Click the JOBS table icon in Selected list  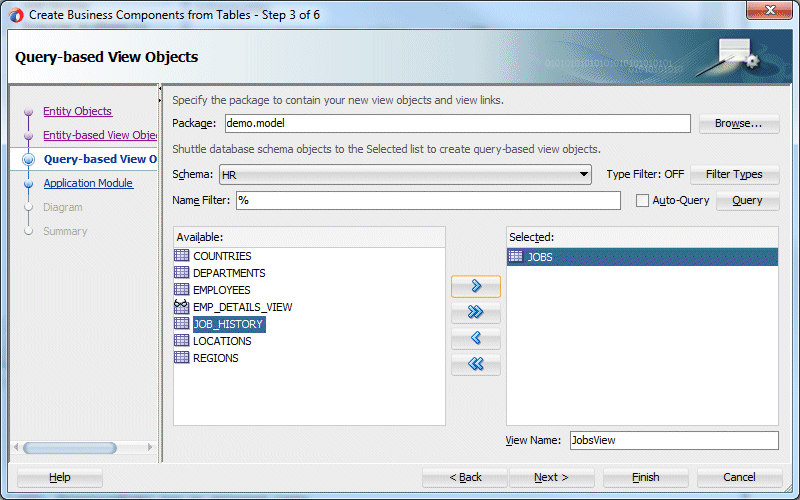[x=516, y=256]
